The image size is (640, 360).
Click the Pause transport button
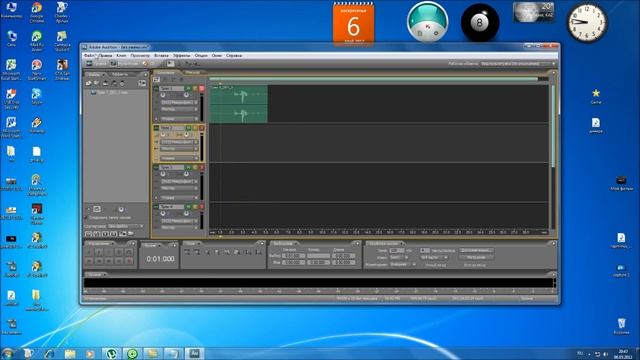click(109, 252)
